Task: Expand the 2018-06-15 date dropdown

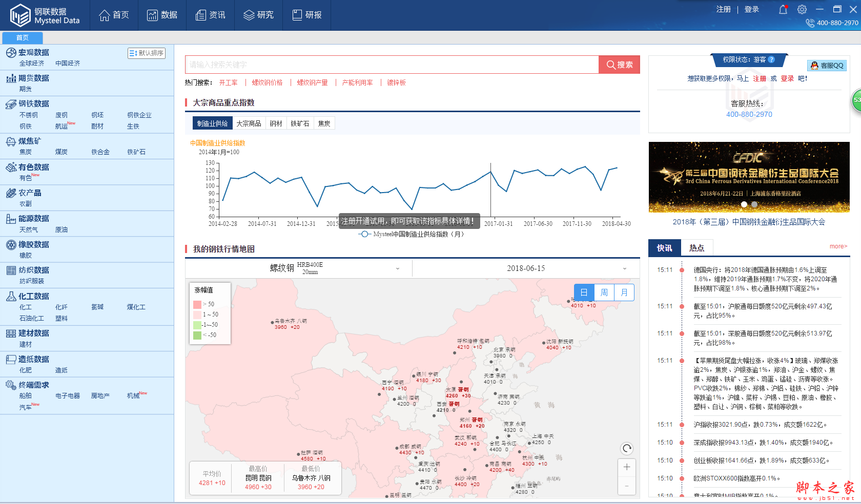Action: click(526, 268)
